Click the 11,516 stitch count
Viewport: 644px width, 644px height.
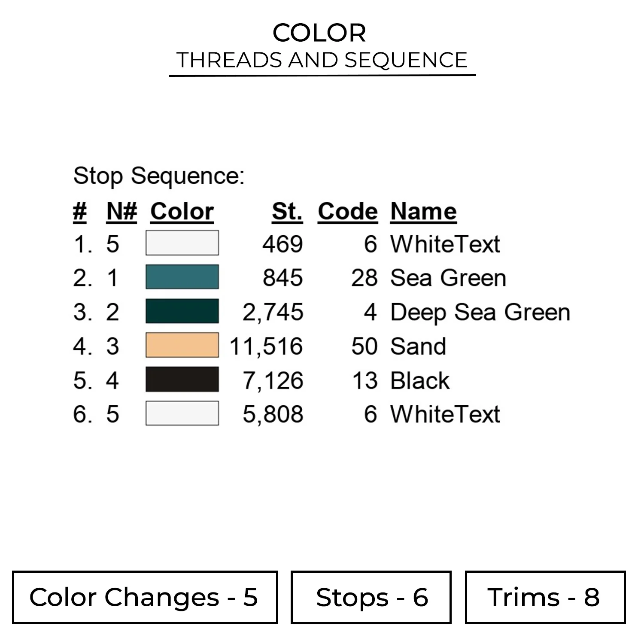click(266, 346)
